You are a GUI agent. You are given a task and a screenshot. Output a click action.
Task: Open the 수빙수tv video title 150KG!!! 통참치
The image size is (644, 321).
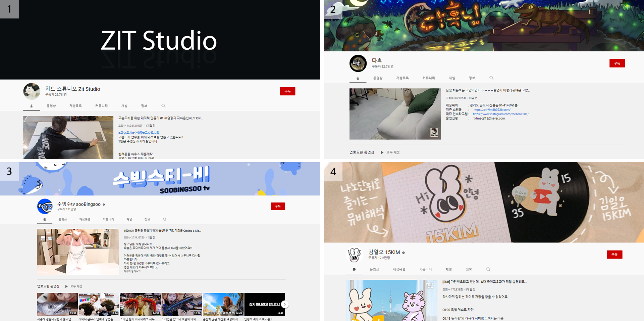pyautogui.click(x=162, y=231)
